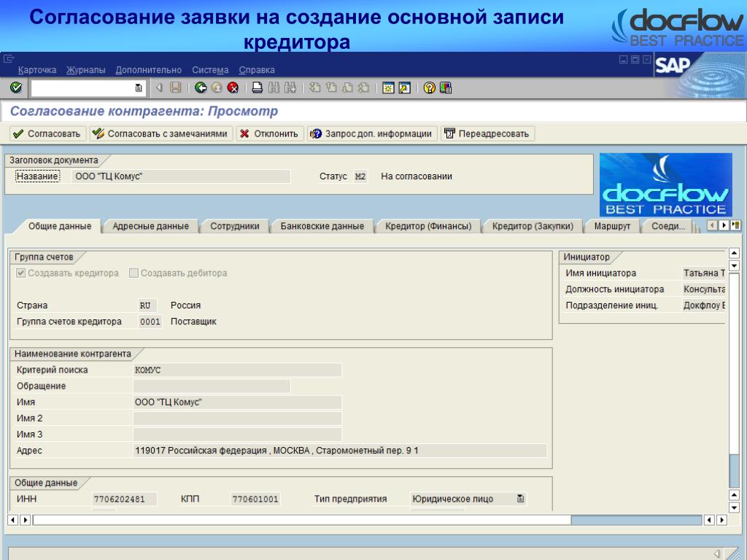Viewport: 747px width, 560px height.
Task: Click the bottom down arrow of vertical scrollbar
Action: pyautogui.click(x=734, y=507)
